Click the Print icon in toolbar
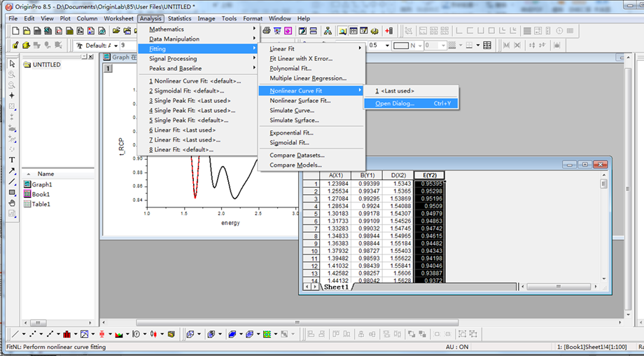The width and height of the screenshot is (644, 356). pos(266,31)
